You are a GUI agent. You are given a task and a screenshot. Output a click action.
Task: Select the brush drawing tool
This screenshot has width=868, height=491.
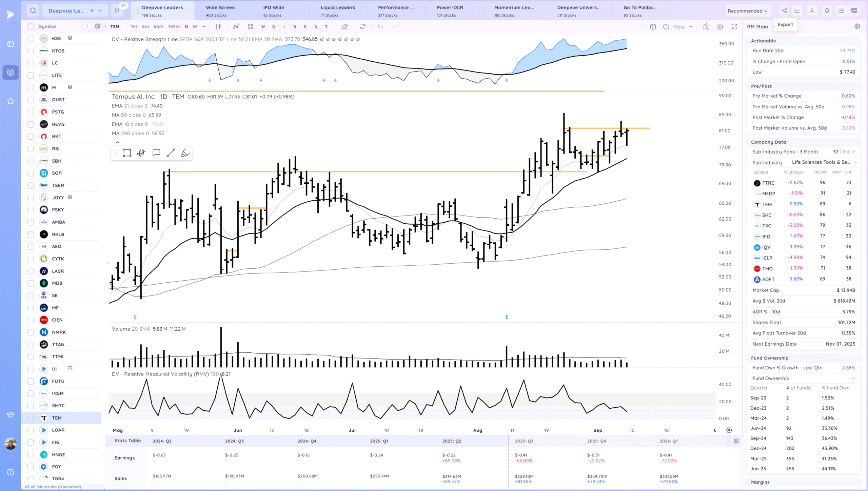point(185,153)
